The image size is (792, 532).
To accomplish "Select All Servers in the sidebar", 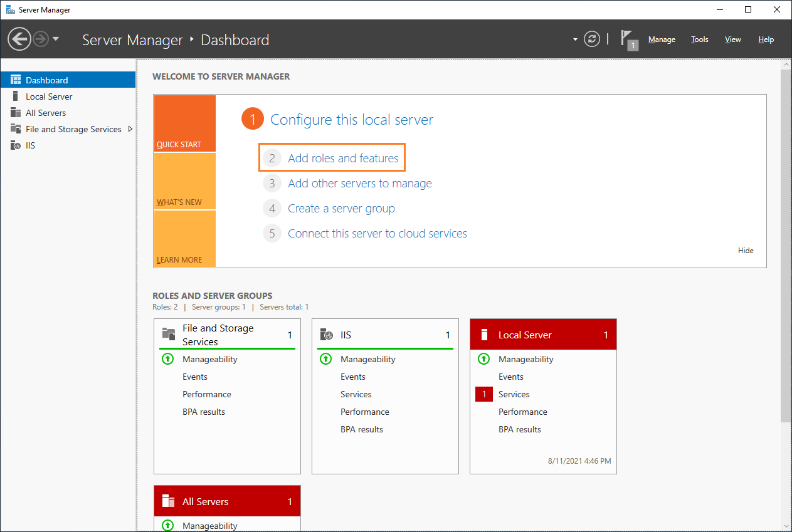I will (x=68, y=113).
